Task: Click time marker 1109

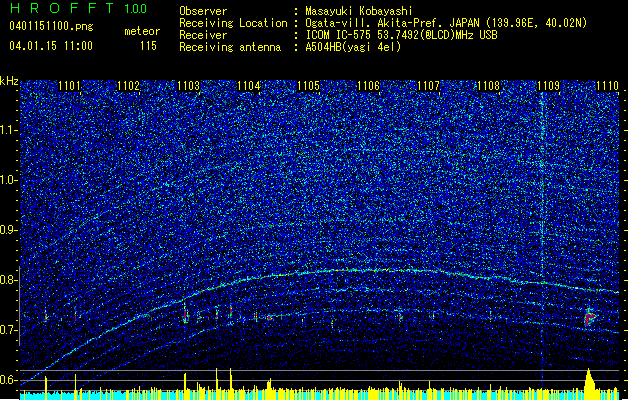Action: tap(548, 86)
